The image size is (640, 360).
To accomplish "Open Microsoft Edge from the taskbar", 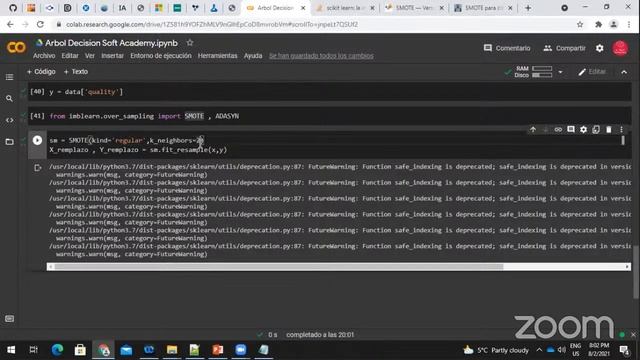I will pyautogui.click(x=57, y=350).
